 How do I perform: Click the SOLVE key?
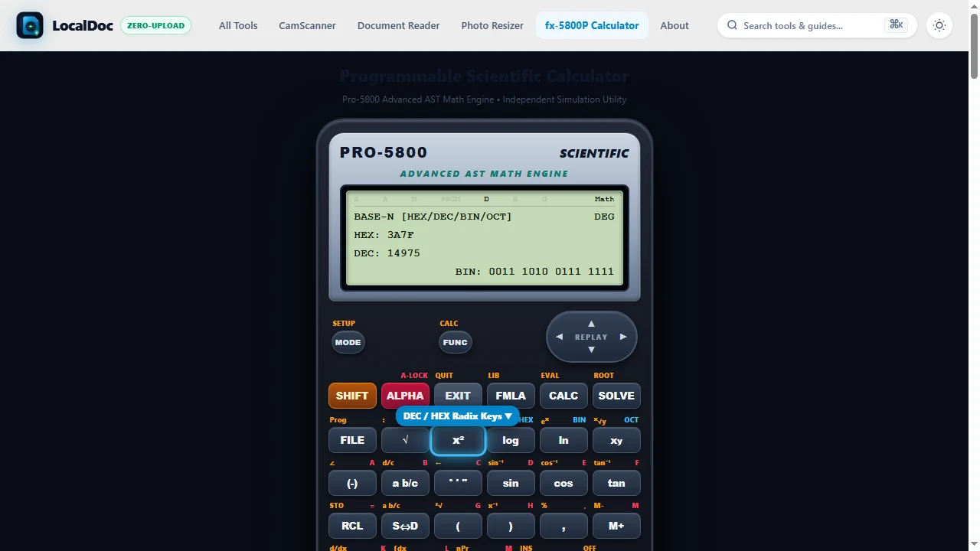[x=616, y=396]
